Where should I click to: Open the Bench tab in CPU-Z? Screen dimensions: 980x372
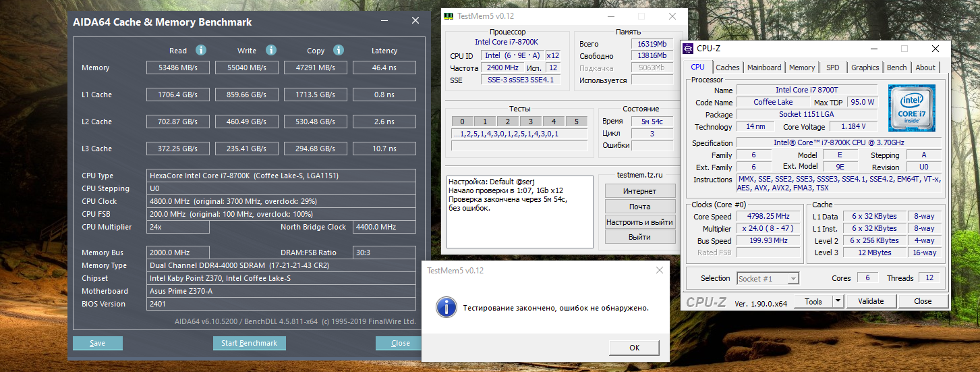[x=896, y=68]
